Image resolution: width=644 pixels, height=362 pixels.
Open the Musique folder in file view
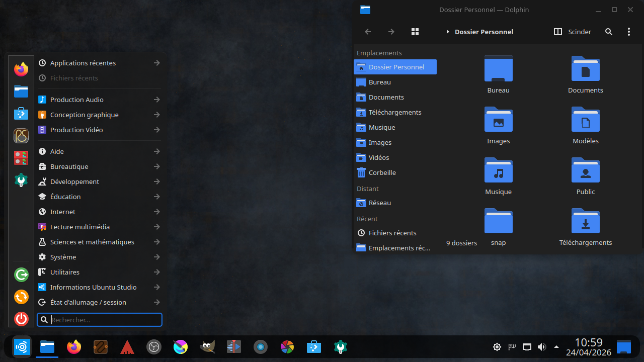pyautogui.click(x=498, y=171)
